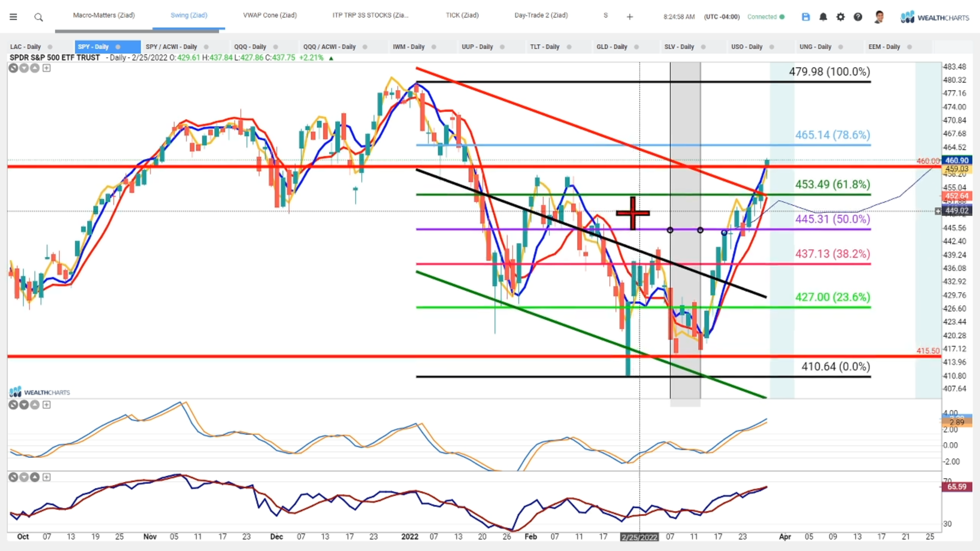Screen dimensions: 980x551
Task: Move price pane down with arrow icon
Action: click(24, 68)
